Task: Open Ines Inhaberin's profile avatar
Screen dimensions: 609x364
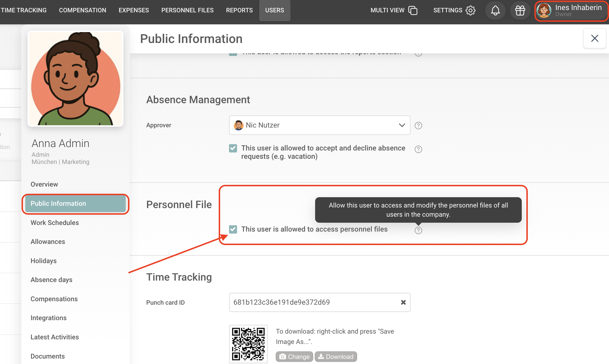Action: click(x=544, y=11)
